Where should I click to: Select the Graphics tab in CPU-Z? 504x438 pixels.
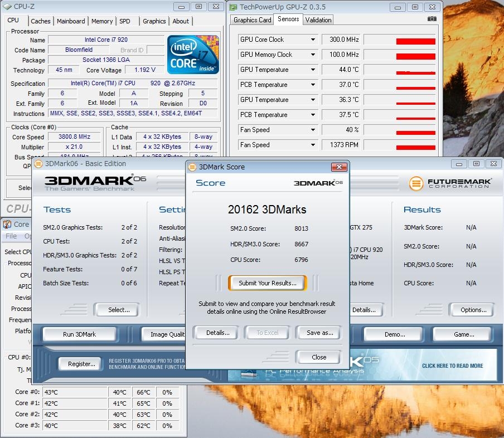point(154,21)
